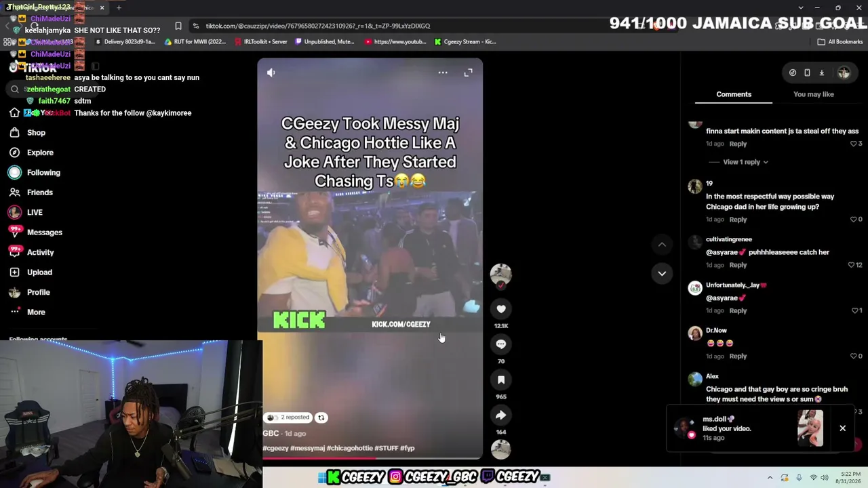This screenshot has width=868, height=488.
Task: Open the 'Unpublished, Mute...' bookmark
Action: coord(326,42)
